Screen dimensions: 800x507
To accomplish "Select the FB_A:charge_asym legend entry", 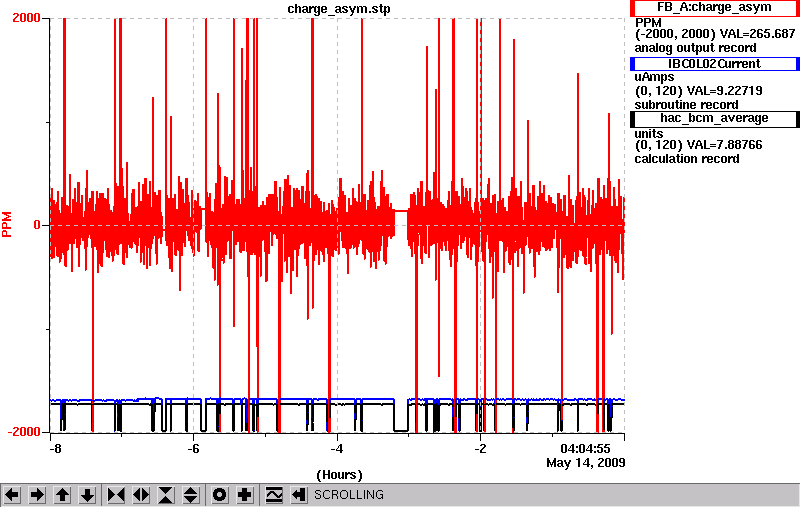I will 714,8.
